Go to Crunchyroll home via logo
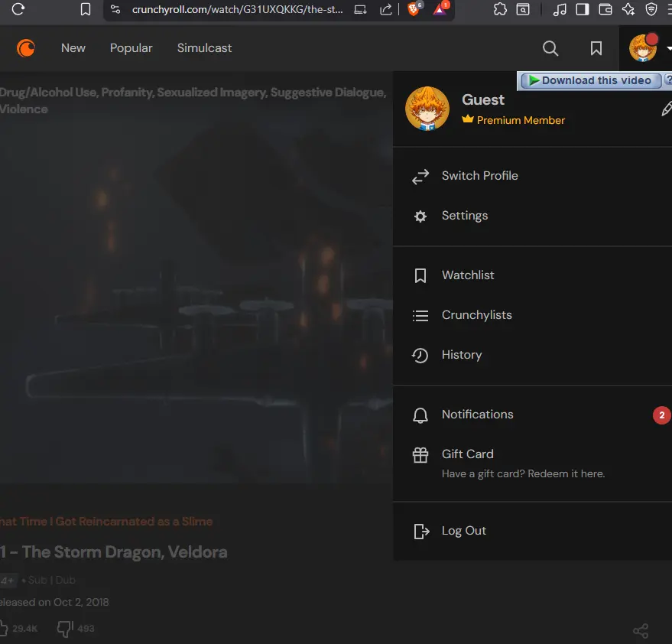Viewport: 672px width, 644px height. pos(26,48)
